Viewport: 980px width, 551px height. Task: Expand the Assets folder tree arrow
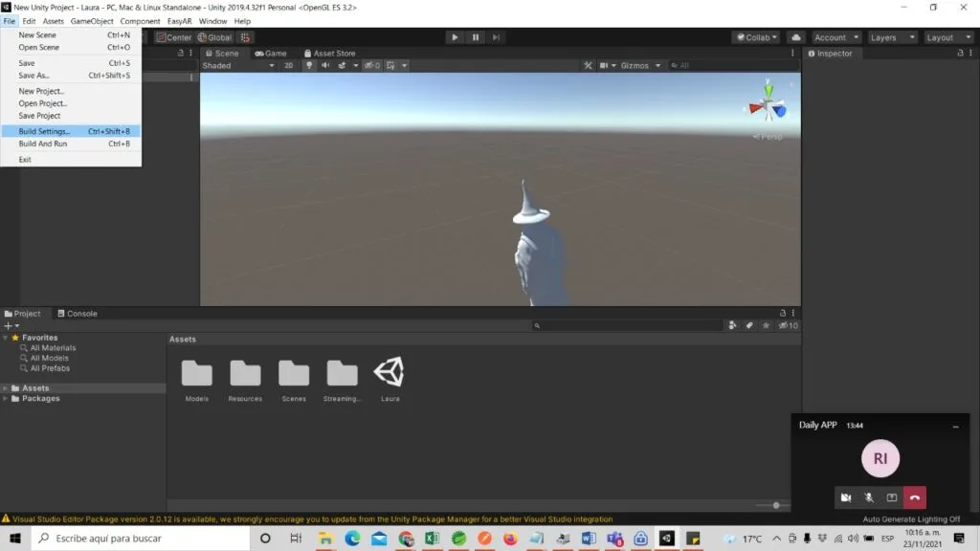[6, 388]
